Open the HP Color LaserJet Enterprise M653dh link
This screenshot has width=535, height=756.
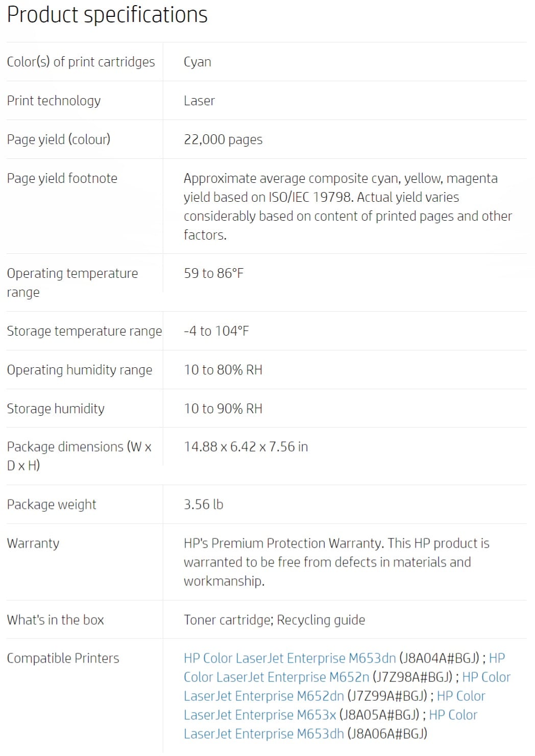[x=264, y=734]
